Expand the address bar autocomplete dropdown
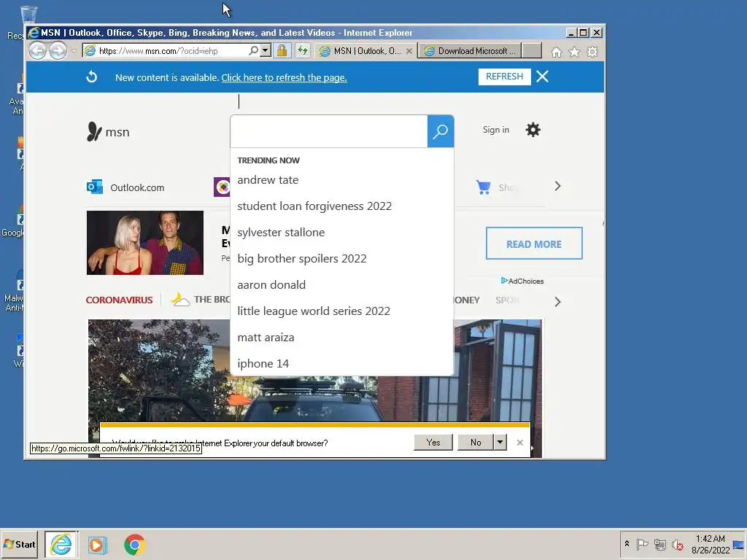Screen dimensions: 747x560 point(266,50)
